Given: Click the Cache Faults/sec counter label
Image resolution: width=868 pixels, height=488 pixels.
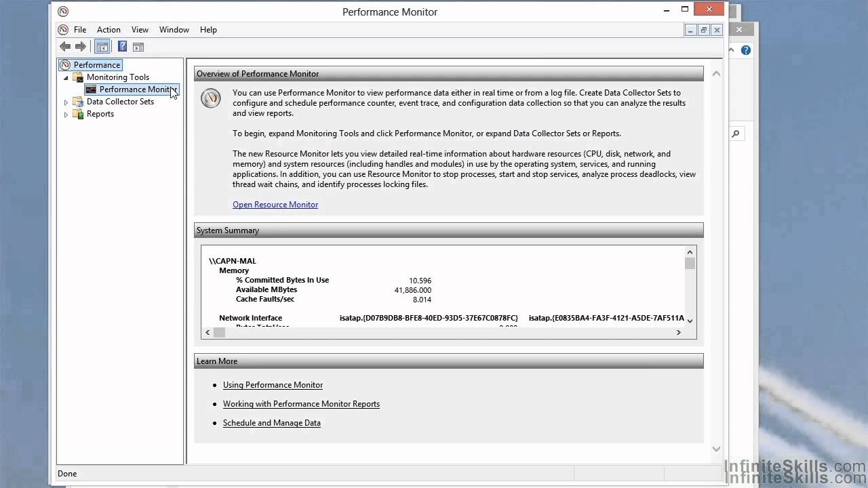Looking at the screenshot, I should click(265, 299).
